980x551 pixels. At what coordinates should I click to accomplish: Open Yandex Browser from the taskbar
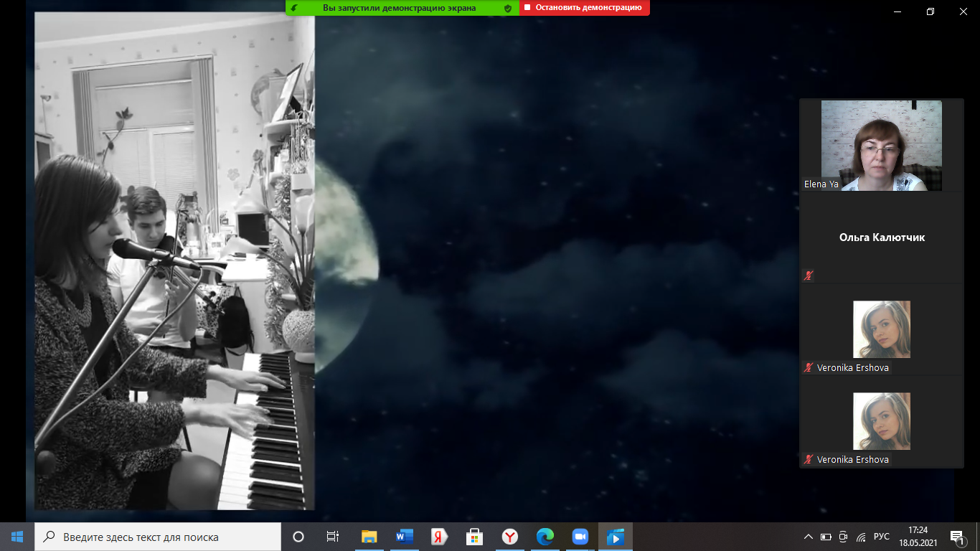pyautogui.click(x=510, y=537)
